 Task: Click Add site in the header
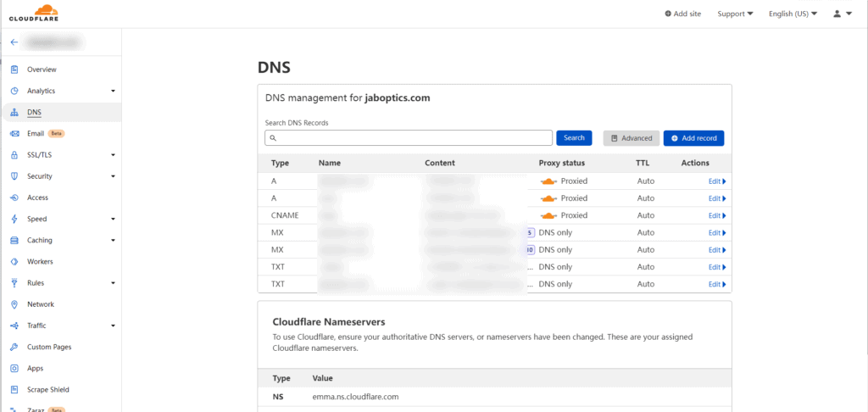[683, 14]
